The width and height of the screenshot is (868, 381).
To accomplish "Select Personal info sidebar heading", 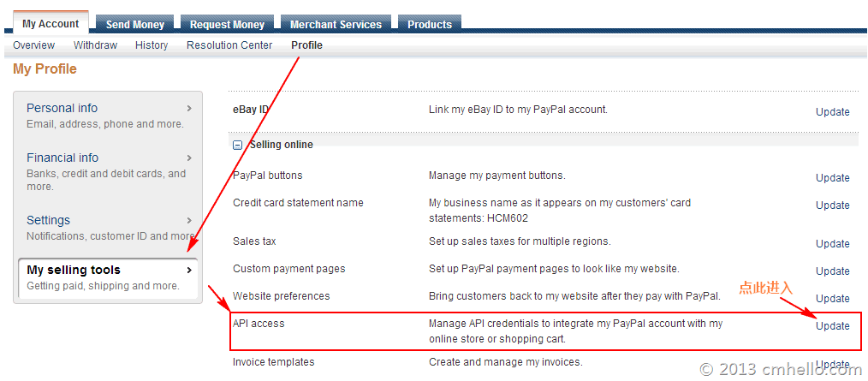I will click(x=62, y=108).
